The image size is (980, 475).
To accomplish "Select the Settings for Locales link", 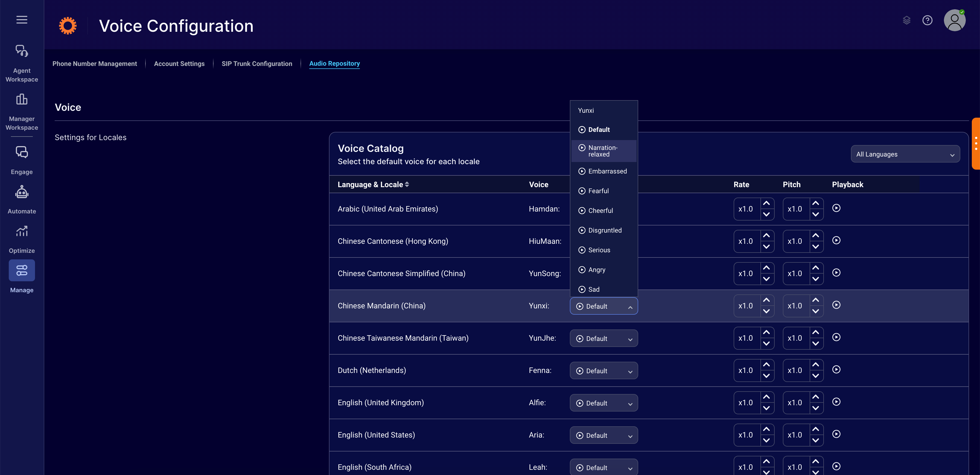I will [x=91, y=137].
